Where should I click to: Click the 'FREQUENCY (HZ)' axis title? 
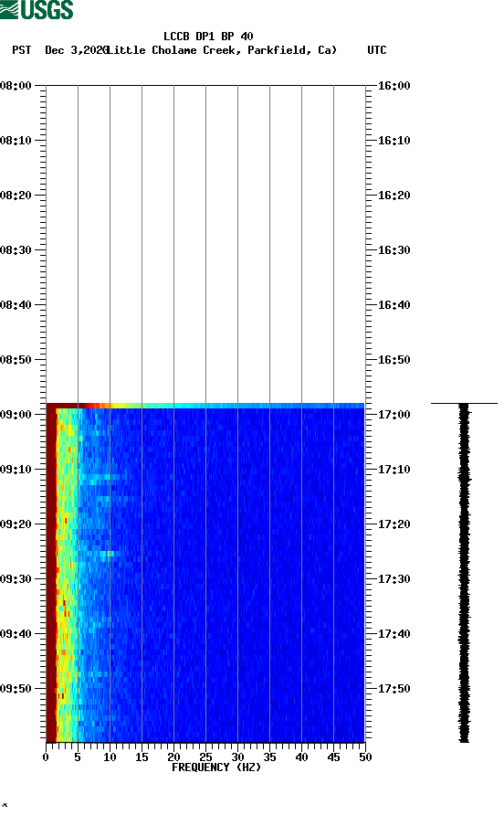pyautogui.click(x=216, y=767)
